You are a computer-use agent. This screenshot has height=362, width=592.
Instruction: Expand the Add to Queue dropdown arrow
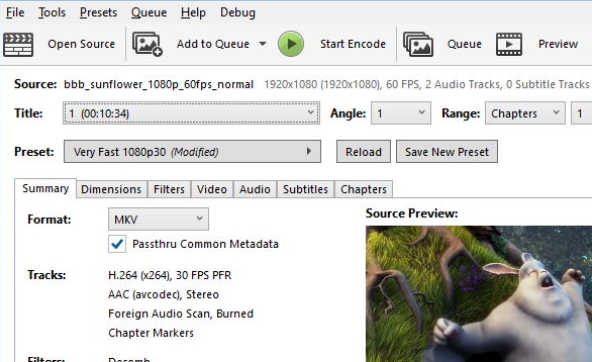point(262,44)
